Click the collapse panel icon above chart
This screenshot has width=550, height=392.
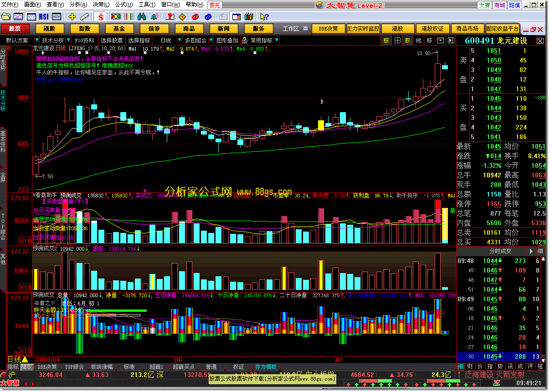[x=441, y=40]
